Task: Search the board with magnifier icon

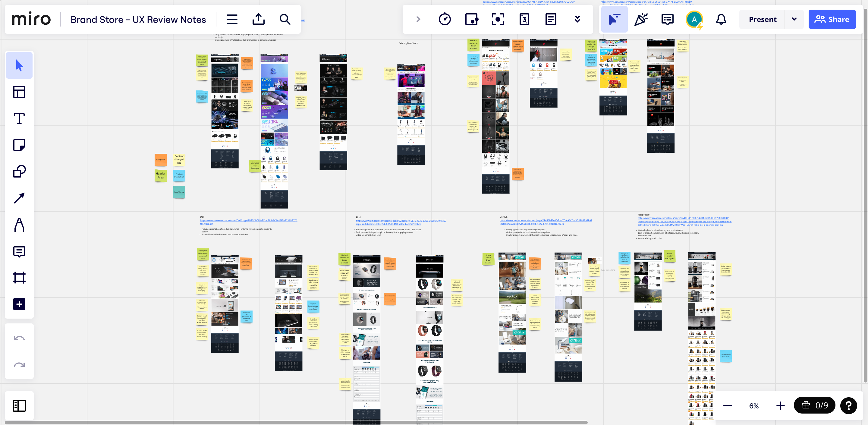Action: coord(285,19)
